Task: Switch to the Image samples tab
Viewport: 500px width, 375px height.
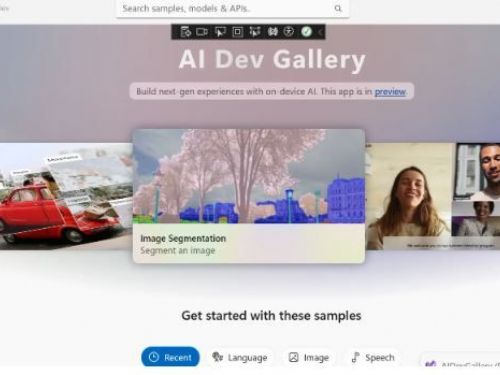Action: point(309,357)
